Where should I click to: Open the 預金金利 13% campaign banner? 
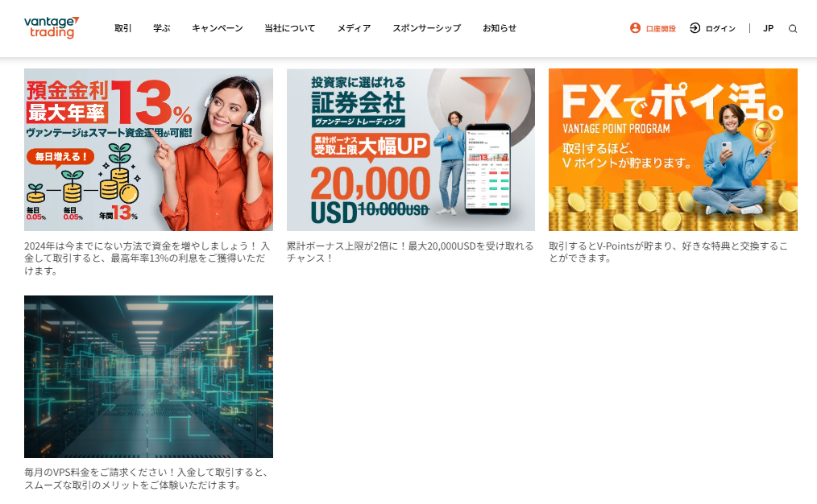point(148,150)
